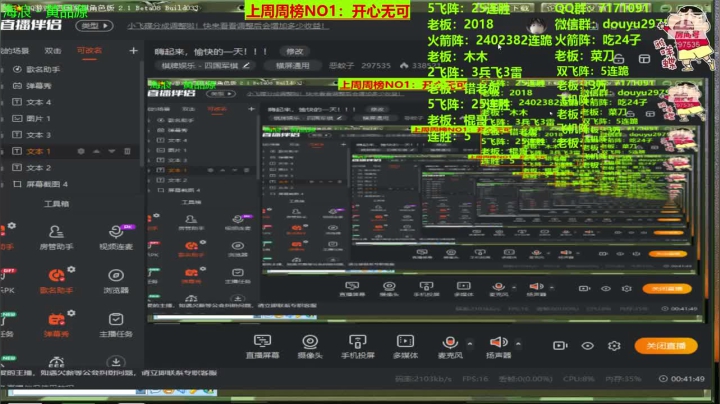
Task: Click the clock icon beside 00:41:49
Action: [x=663, y=379]
